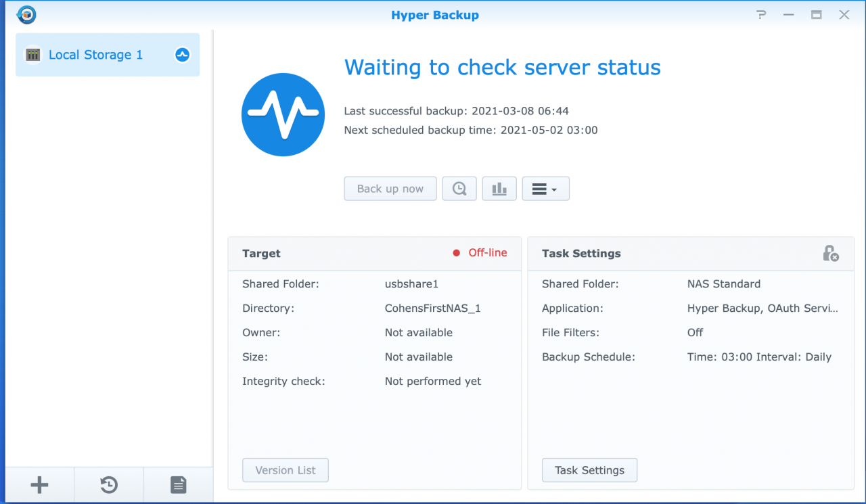The height and width of the screenshot is (504, 866).
Task: Click the Owner 'Not available' value
Action: point(419,333)
